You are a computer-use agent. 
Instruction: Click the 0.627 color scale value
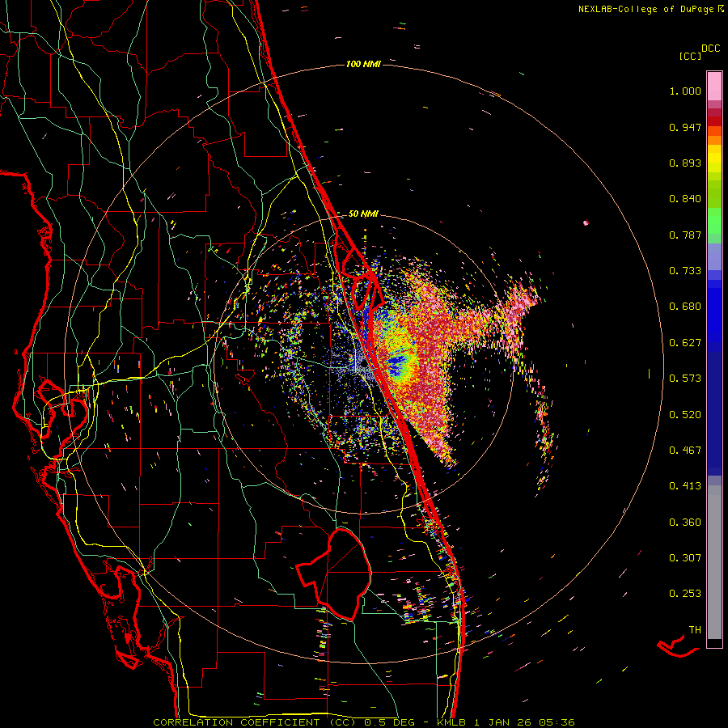click(x=685, y=343)
